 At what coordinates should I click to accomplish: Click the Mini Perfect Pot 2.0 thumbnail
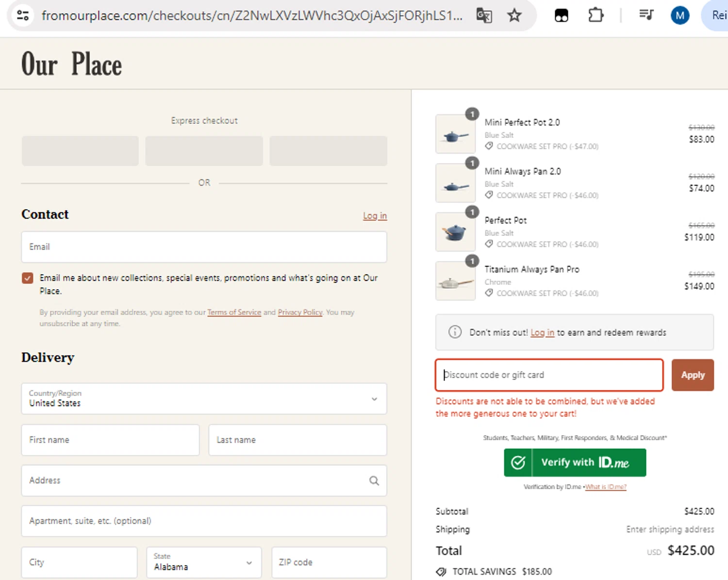point(455,134)
